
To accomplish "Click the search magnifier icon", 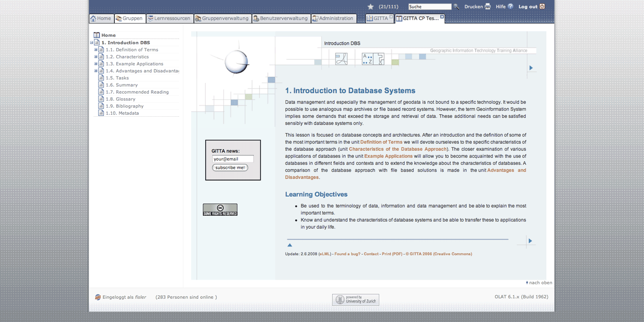I will pyautogui.click(x=456, y=7).
